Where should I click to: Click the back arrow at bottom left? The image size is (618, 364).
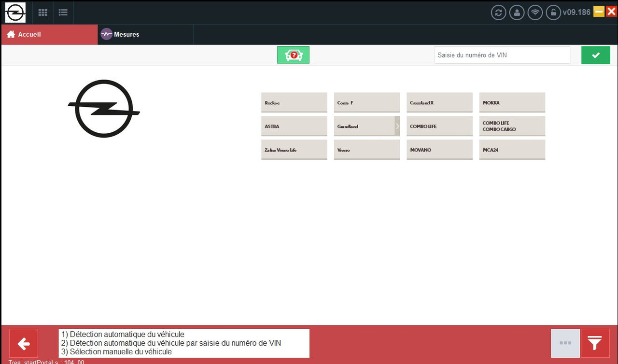(x=23, y=343)
